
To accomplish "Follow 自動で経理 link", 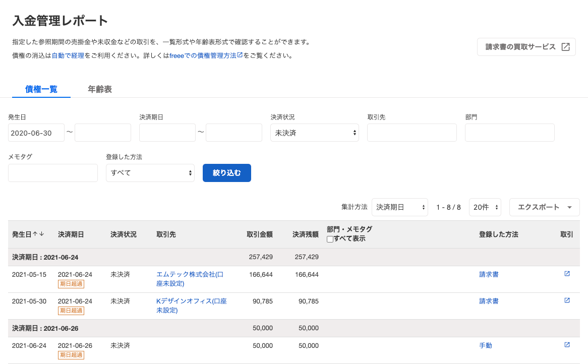I will (x=68, y=55).
